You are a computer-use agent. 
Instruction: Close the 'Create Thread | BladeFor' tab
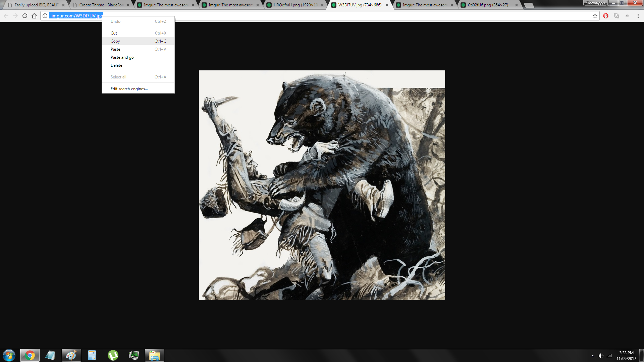coord(128,5)
